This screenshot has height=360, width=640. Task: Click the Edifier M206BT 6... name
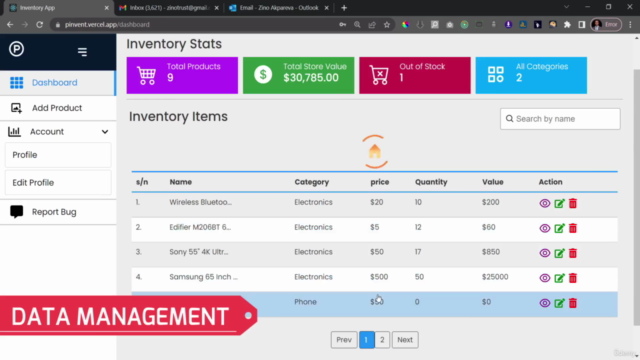click(x=200, y=227)
